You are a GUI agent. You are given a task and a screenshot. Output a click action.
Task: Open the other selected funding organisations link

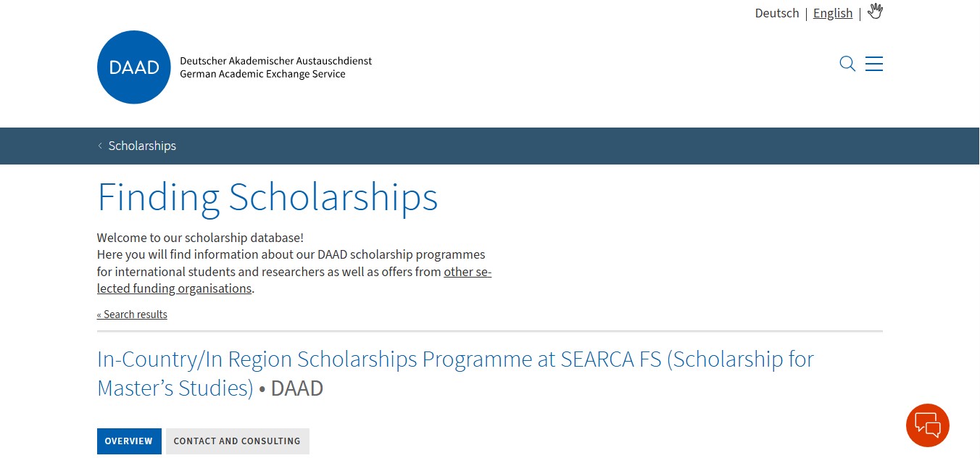[x=468, y=272]
